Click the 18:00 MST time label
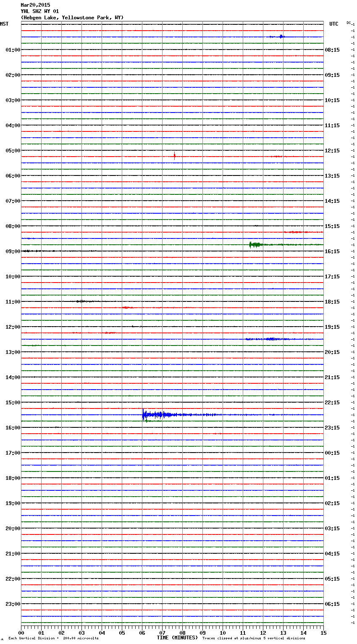The height and width of the screenshot is (644, 357). click(x=13, y=478)
